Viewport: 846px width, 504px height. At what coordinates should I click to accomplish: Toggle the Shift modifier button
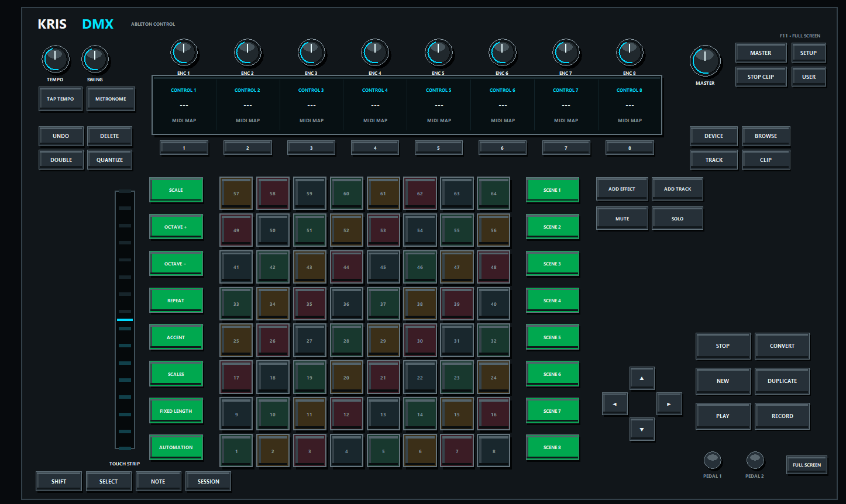pyautogui.click(x=59, y=481)
